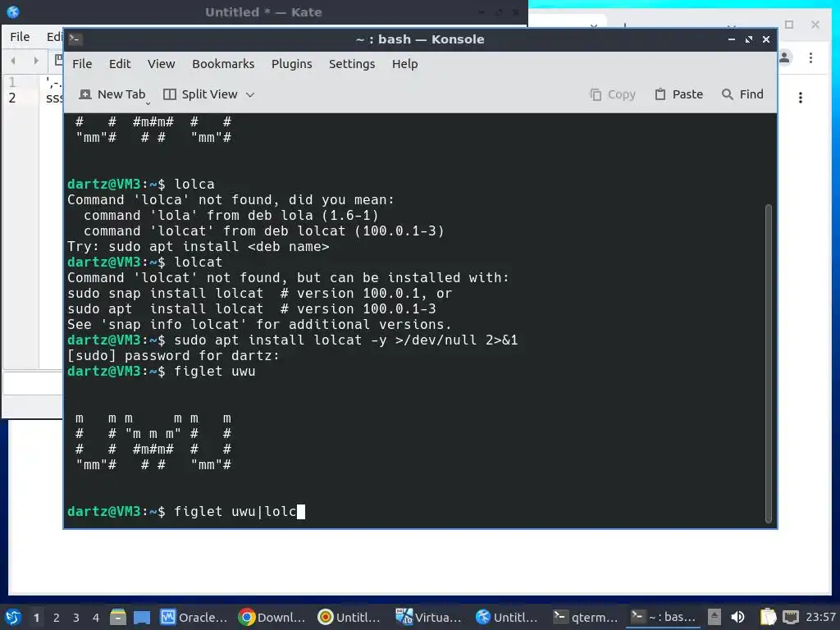Viewport: 840px width, 630px height.
Task: Switch to the VirtualBox 'Virtua...' taskbar entry
Action: (428, 617)
